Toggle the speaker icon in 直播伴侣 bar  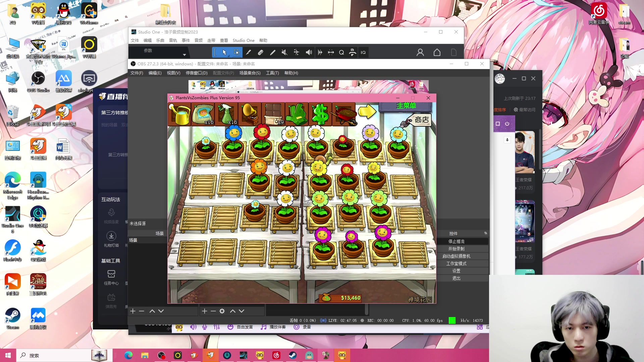193,327
